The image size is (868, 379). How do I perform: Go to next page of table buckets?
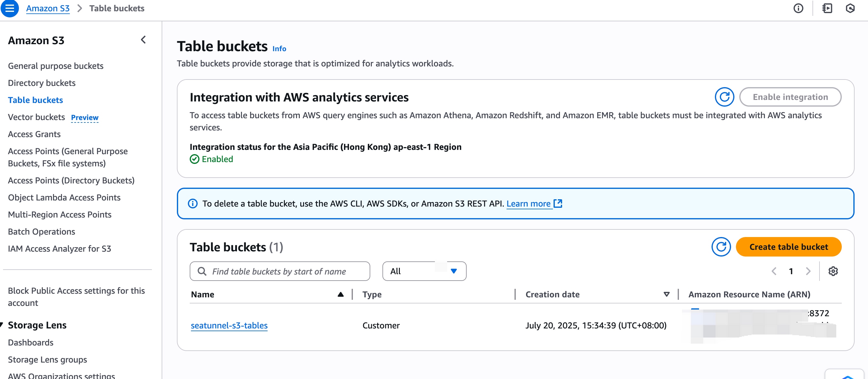(x=808, y=271)
